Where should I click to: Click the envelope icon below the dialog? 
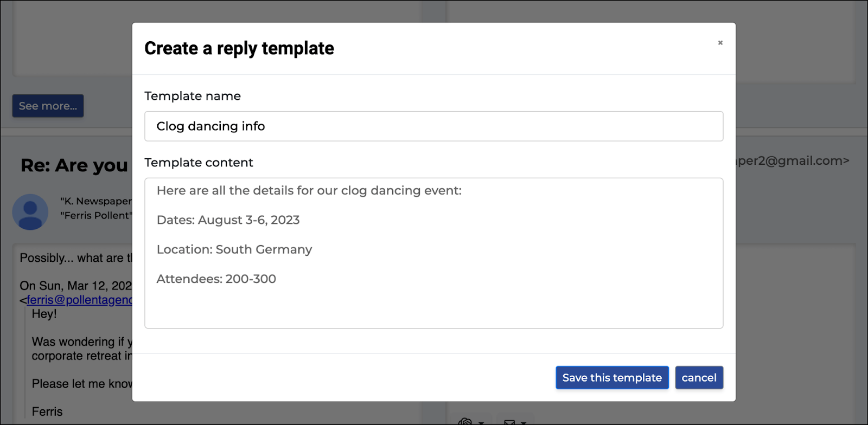click(x=509, y=422)
